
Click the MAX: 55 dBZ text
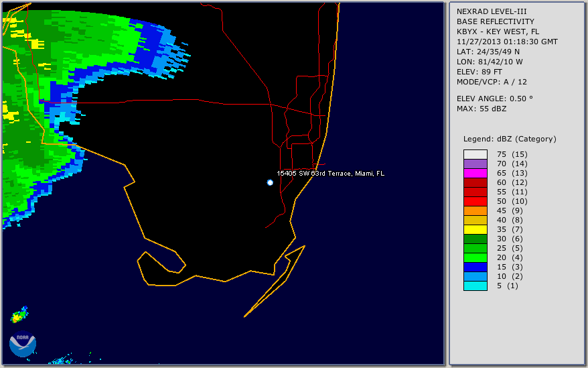[x=482, y=109]
